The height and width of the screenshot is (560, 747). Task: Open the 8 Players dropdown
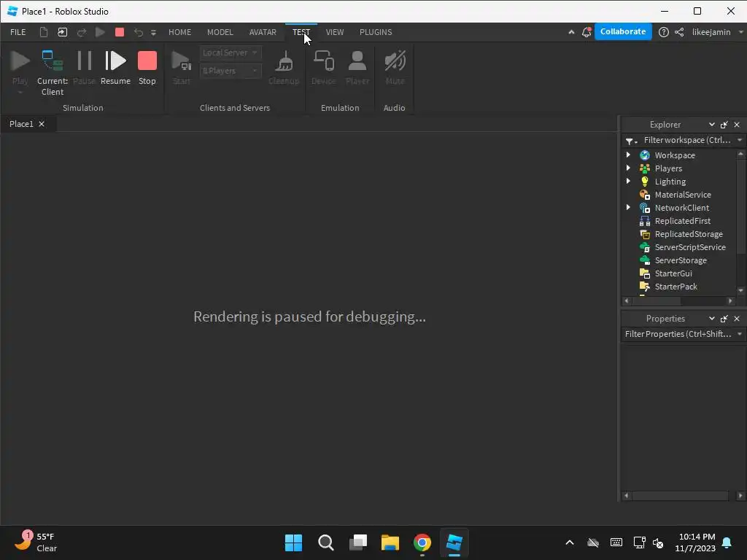pyautogui.click(x=231, y=71)
